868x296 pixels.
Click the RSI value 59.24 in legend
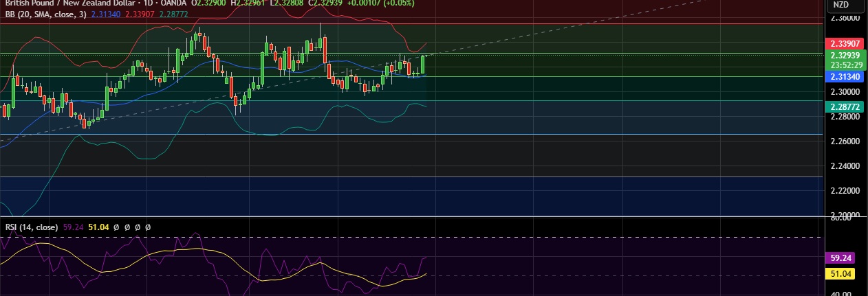tap(72, 227)
